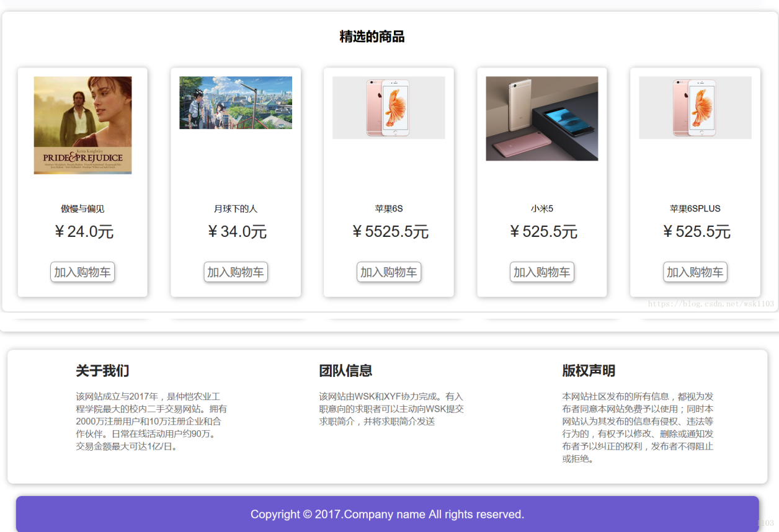Screen dimensions: 779x532
Task: Click 加入购物车 under 苹果6S
Action: [389, 272]
